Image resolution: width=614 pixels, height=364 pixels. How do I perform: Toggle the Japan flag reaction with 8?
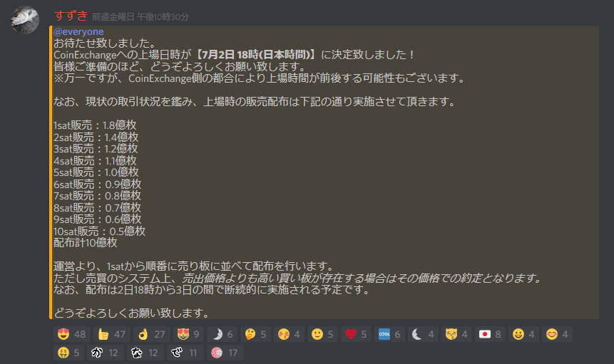490,334
